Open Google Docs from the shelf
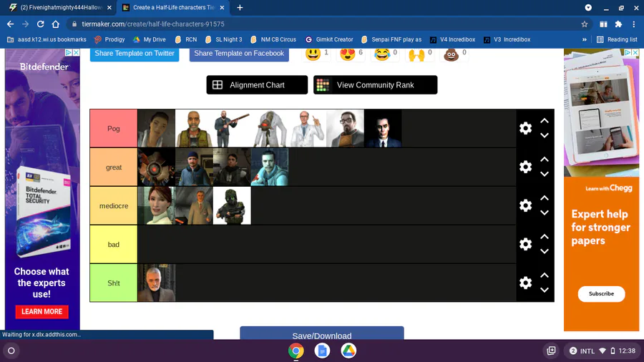 click(322, 351)
